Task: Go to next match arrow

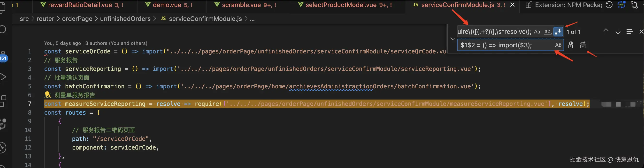Action: (x=618, y=32)
